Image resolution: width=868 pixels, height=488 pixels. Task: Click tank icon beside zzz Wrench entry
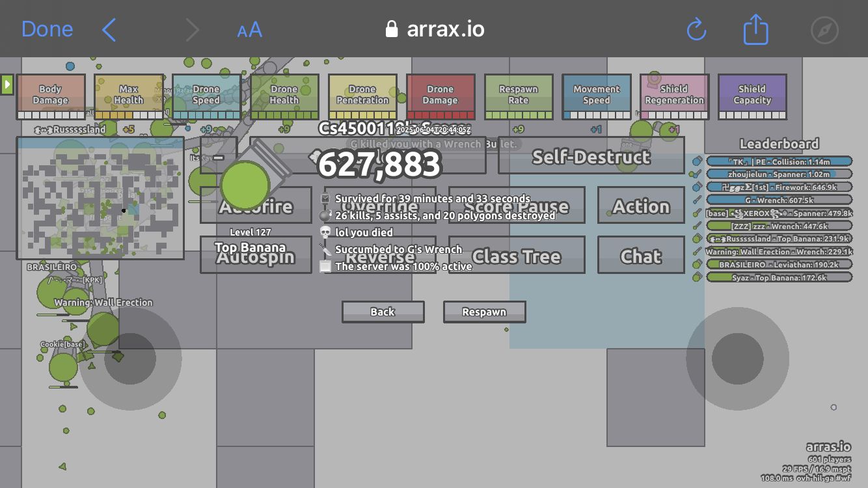[697, 226]
